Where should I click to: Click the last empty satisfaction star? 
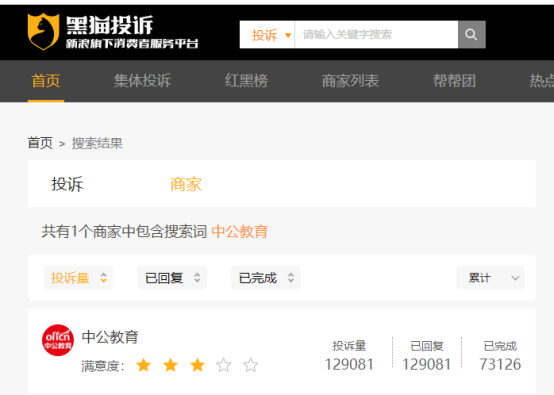tap(251, 365)
